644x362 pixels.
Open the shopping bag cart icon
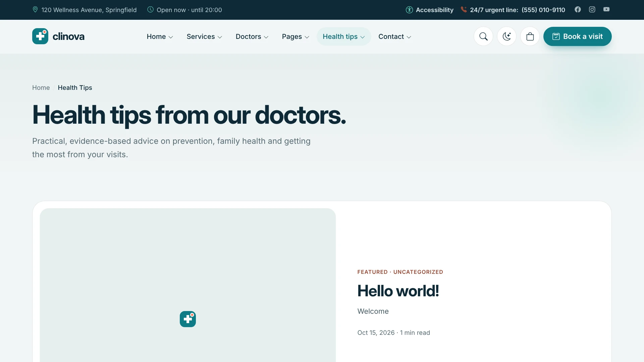point(530,36)
